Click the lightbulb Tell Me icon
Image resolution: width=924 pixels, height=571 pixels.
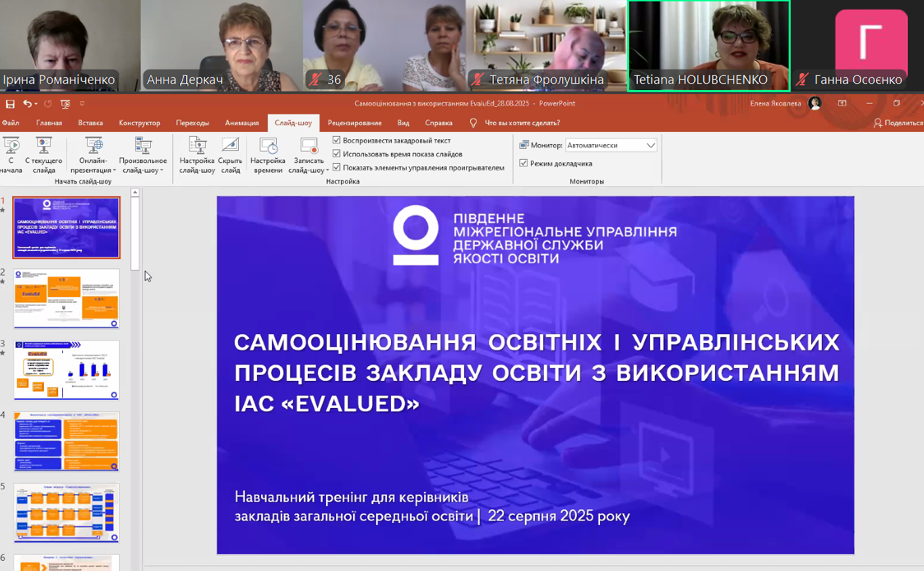point(473,123)
